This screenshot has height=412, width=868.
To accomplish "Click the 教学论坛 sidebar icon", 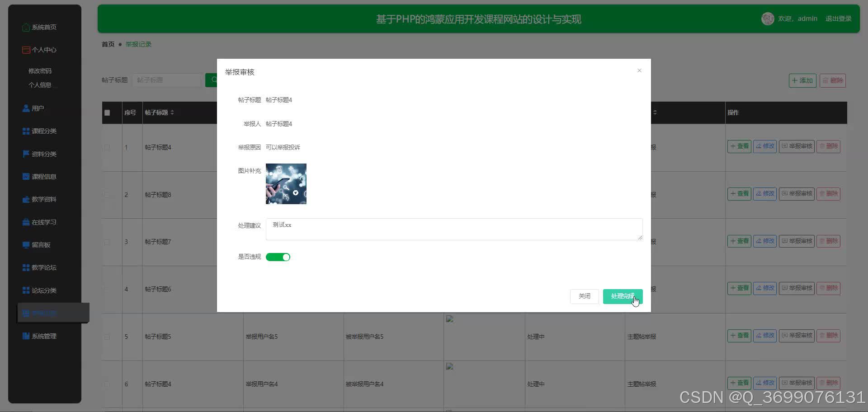I will pos(26,267).
